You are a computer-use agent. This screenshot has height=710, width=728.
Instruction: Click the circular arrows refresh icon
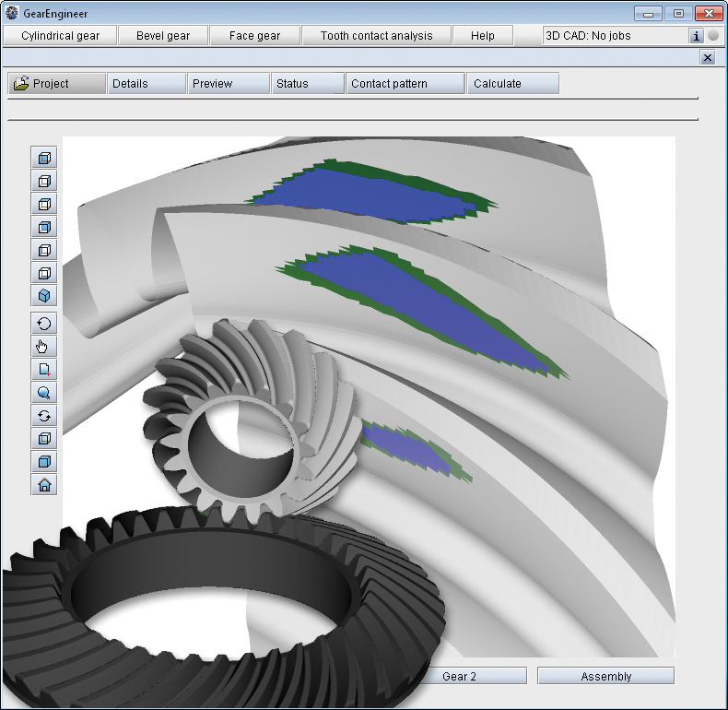pyautogui.click(x=44, y=416)
